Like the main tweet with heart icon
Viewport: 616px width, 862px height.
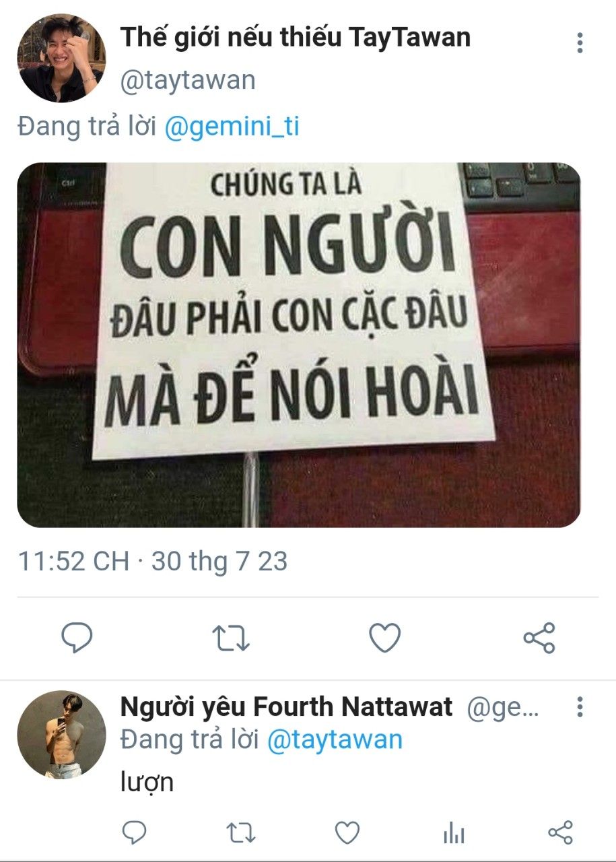click(x=385, y=638)
